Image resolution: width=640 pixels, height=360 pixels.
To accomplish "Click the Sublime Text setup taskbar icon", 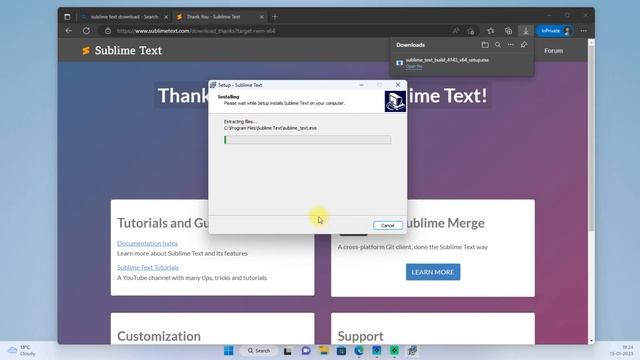I will [412, 351].
